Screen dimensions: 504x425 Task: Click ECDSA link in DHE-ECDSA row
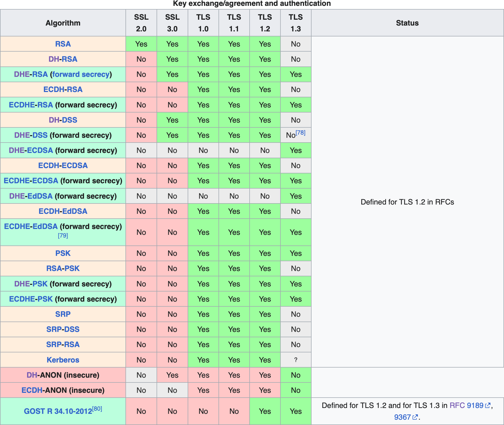click(x=40, y=150)
